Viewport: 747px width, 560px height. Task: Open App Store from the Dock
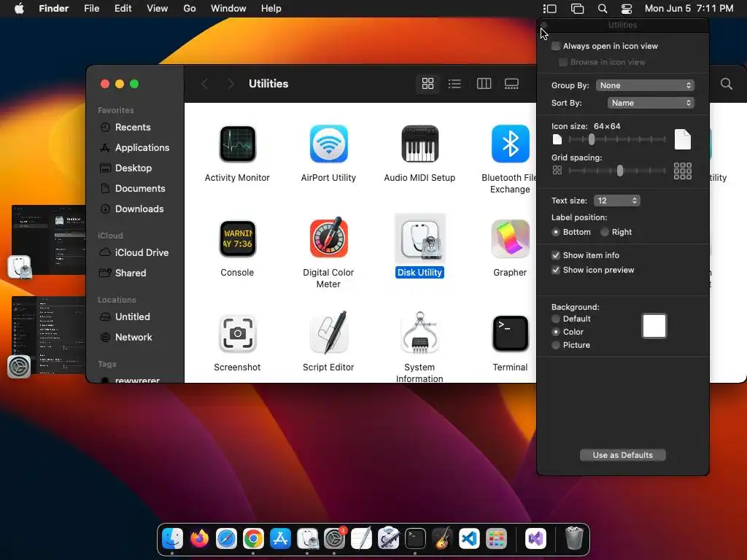point(280,539)
